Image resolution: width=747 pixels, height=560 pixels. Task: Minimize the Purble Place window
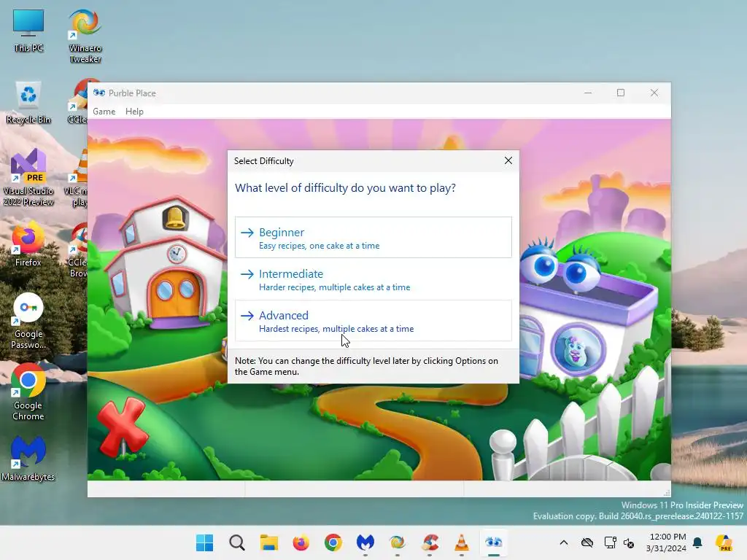(x=588, y=93)
